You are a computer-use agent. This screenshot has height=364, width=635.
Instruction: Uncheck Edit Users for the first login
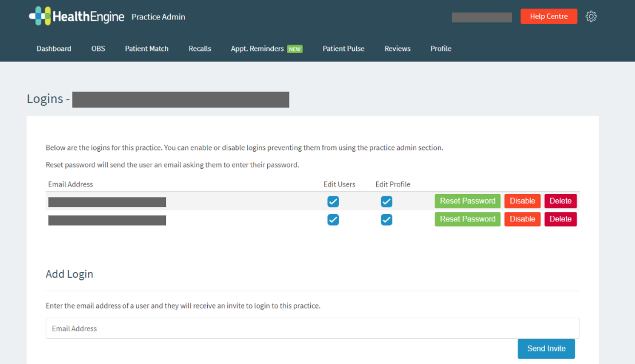333,201
